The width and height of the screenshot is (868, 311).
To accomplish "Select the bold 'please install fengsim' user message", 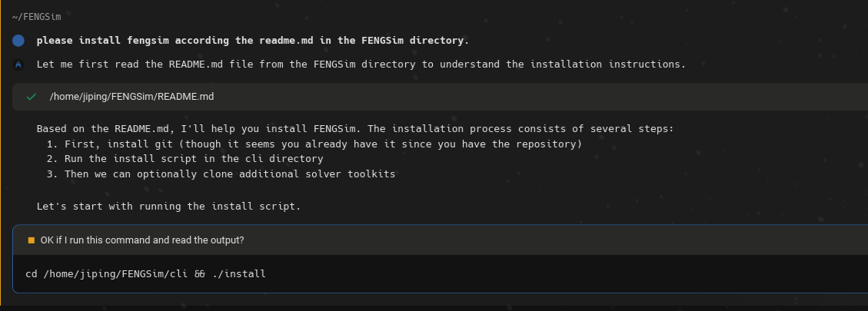I will click(x=252, y=40).
